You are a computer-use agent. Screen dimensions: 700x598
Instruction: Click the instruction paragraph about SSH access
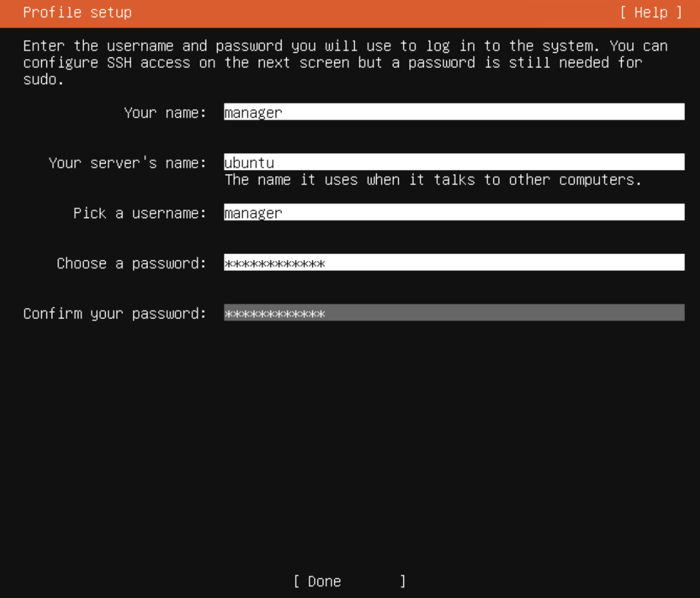coord(345,63)
